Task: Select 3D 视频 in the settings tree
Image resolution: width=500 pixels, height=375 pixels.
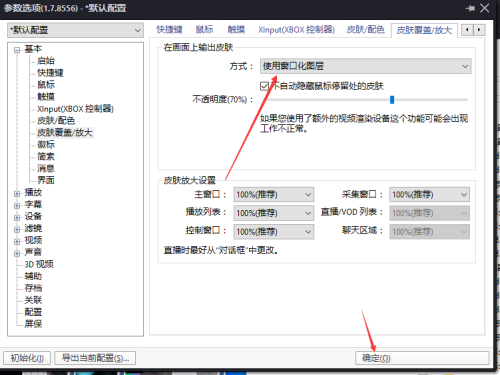Action: [39, 264]
